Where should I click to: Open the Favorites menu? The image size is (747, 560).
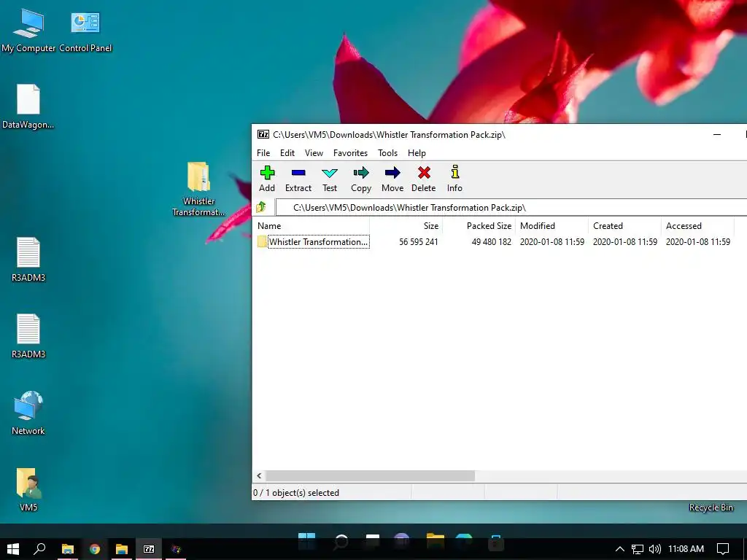point(350,153)
